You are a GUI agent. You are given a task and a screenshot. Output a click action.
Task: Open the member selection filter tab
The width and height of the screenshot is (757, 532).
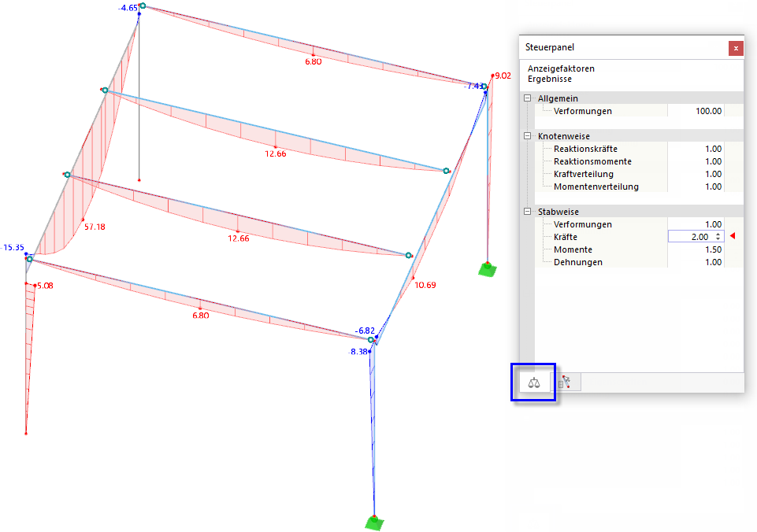[x=566, y=383]
